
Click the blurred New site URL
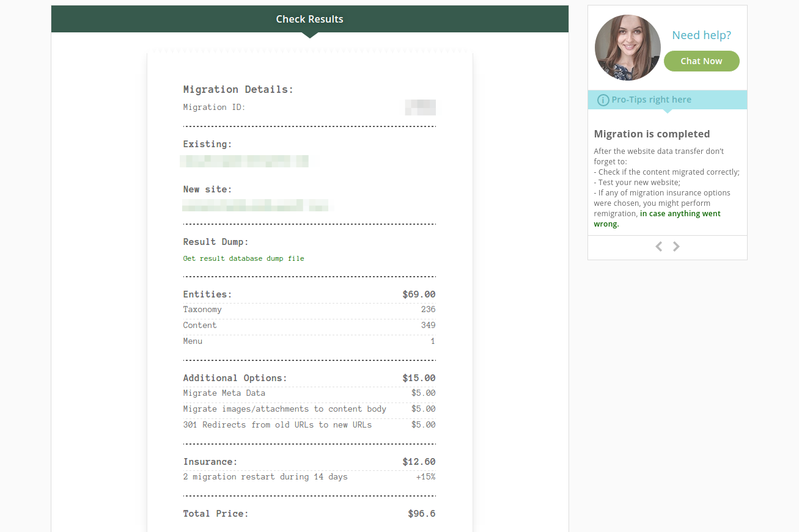(x=254, y=205)
